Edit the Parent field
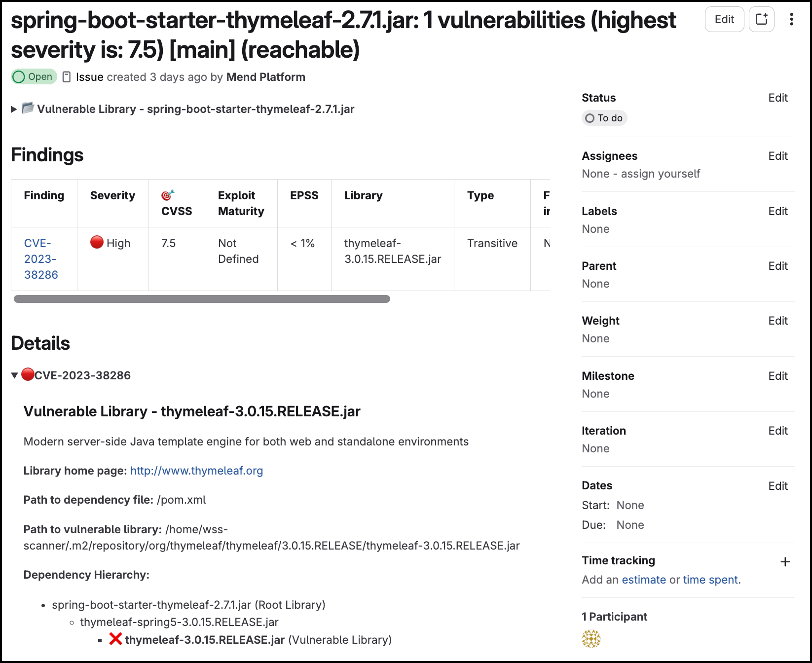The image size is (812, 663). [x=778, y=266]
